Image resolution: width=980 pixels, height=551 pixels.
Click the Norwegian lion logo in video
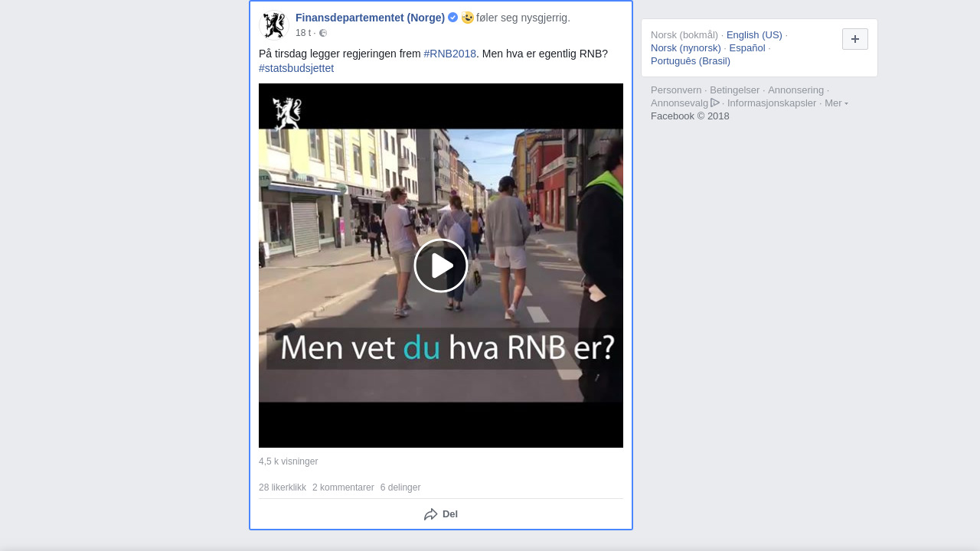pyautogui.click(x=287, y=113)
